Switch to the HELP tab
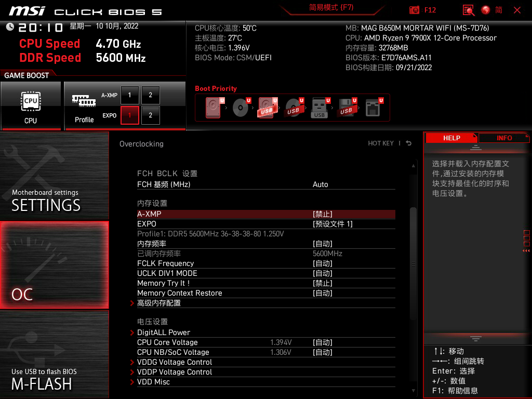Viewport: 532px width, 399px height. pos(451,138)
